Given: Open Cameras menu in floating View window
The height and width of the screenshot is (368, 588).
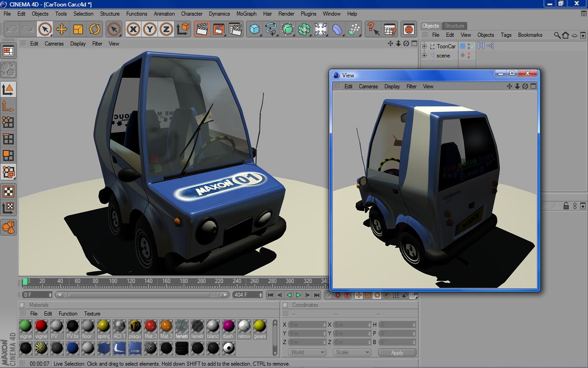Looking at the screenshot, I should pyautogui.click(x=368, y=86).
